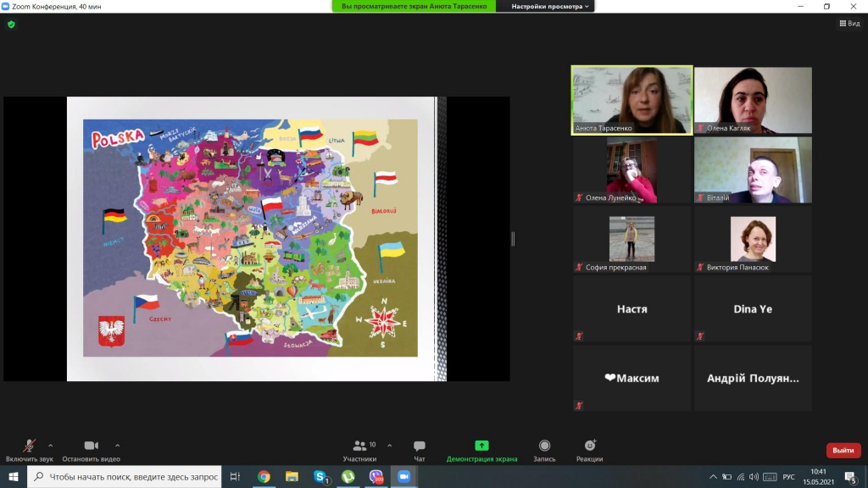Open the Wi-Fi network tray icon

(x=741, y=477)
